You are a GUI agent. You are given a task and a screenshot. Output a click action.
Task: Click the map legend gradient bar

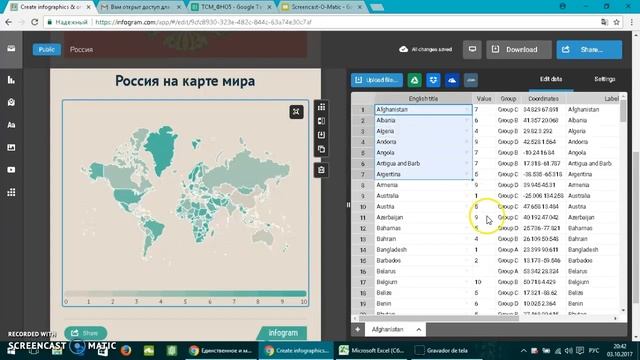185,293
